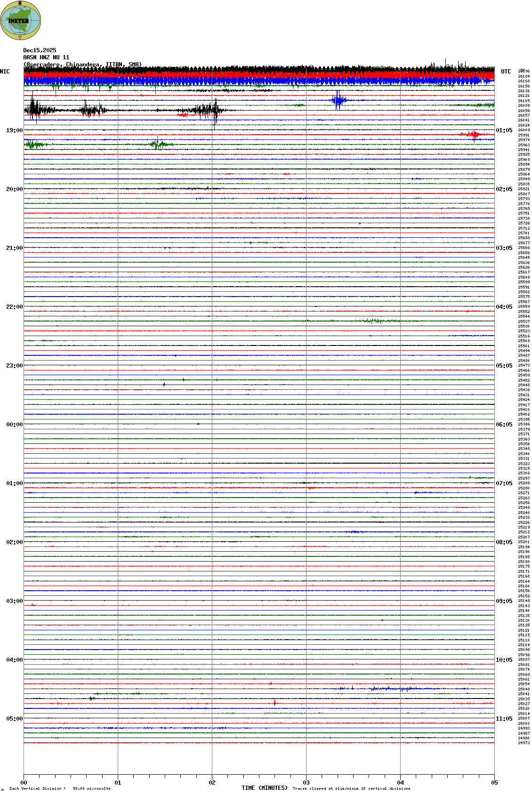Click the 06:05 UTC time label
Screen dimensions: 532x795
[x=504, y=425]
